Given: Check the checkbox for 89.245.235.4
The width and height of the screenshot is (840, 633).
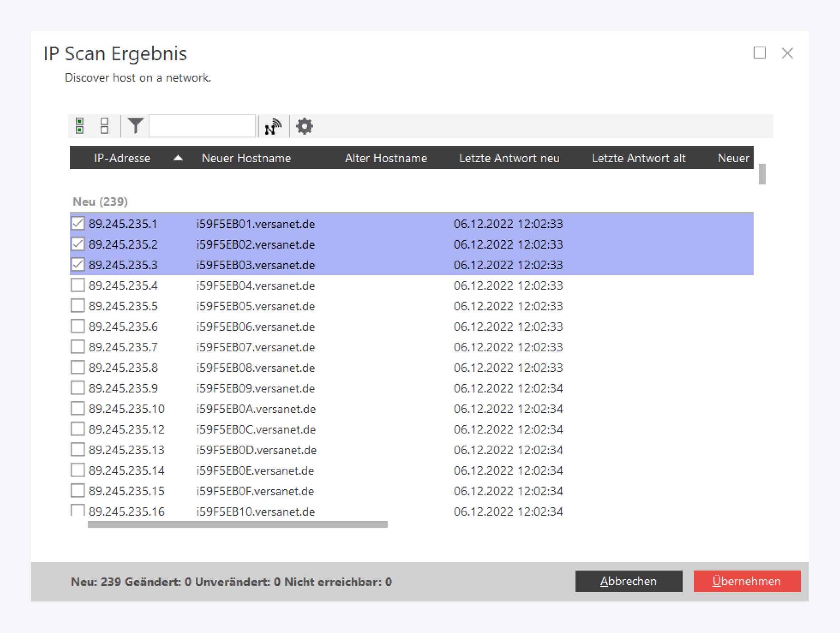Looking at the screenshot, I should point(78,285).
